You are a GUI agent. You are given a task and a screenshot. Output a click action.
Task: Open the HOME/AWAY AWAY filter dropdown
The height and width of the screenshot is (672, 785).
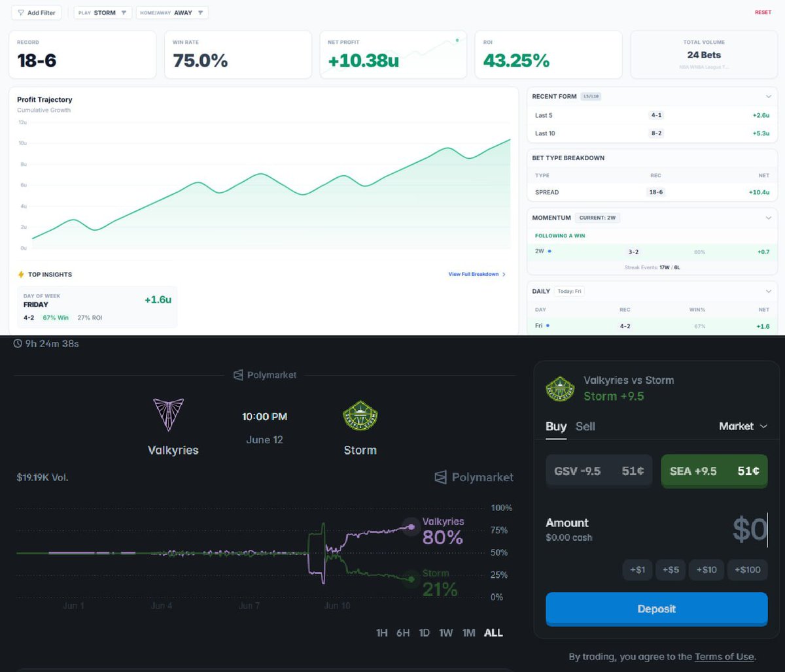click(x=172, y=13)
